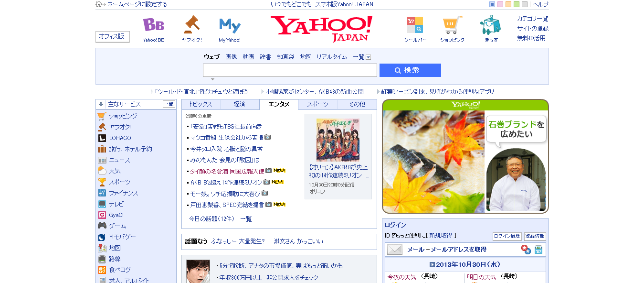
Task: Click the スポーツ trophy icon
Action: [x=102, y=182]
